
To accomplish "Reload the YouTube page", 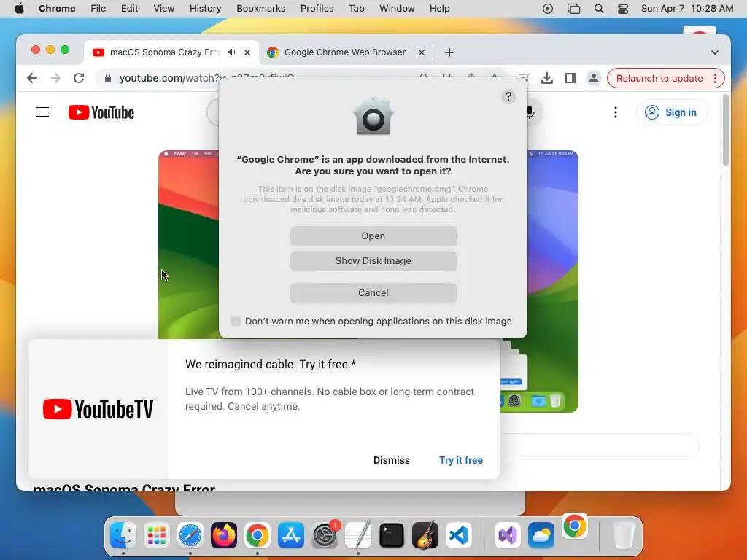I will 79,78.
